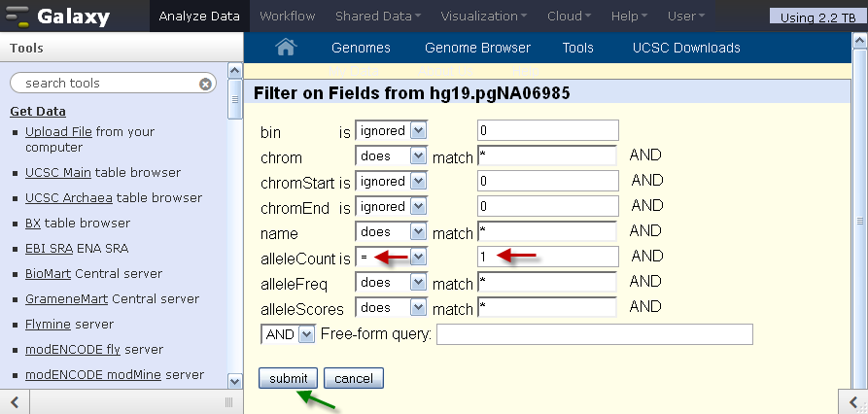This screenshot has height=414, width=868.
Task: Click main panel scroll up arrow
Action: pos(859,42)
